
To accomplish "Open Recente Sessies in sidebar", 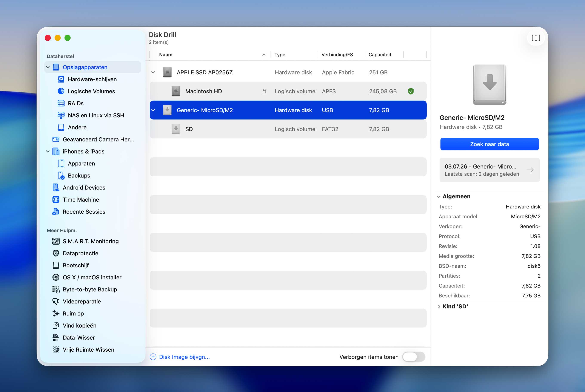I will pyautogui.click(x=84, y=211).
